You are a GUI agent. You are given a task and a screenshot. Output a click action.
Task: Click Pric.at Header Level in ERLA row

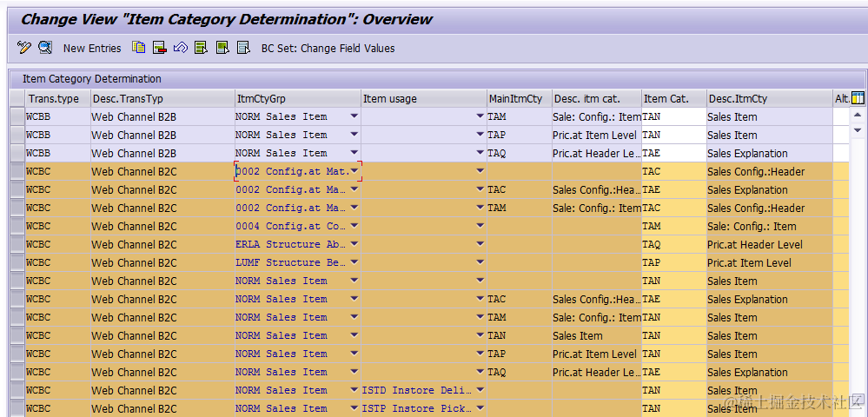755,244
